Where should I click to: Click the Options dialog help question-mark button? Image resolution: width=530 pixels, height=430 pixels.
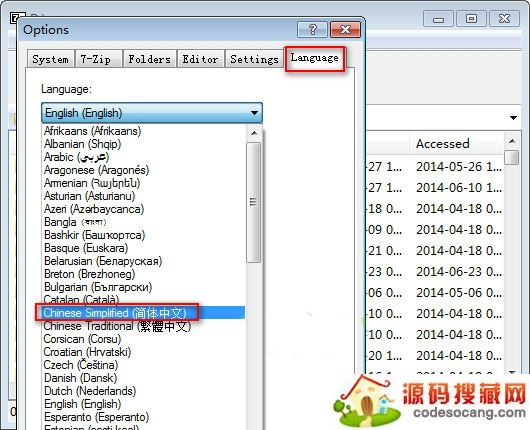coord(312,30)
